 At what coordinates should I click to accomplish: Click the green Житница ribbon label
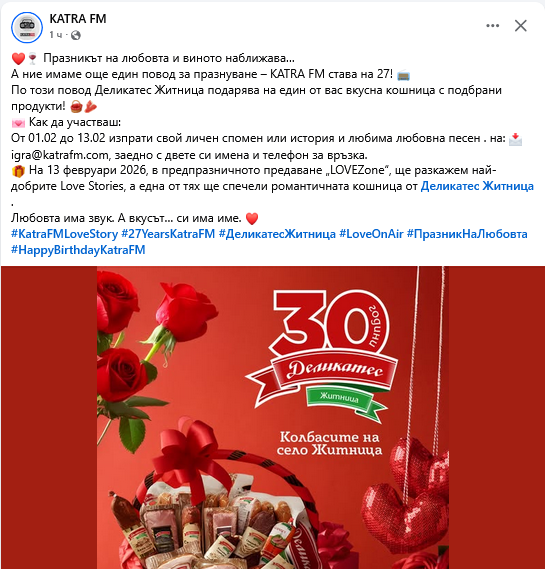pos(339,397)
